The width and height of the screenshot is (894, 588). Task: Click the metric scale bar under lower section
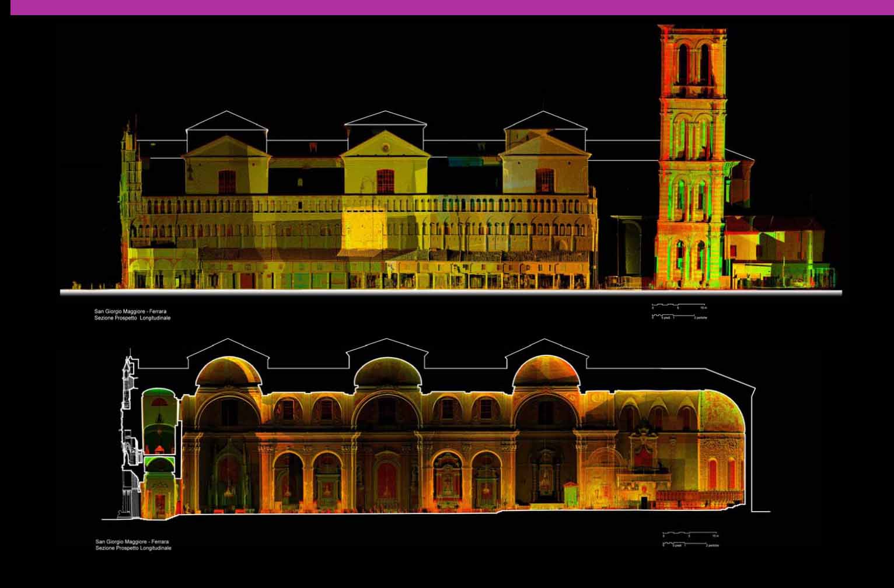(690, 534)
